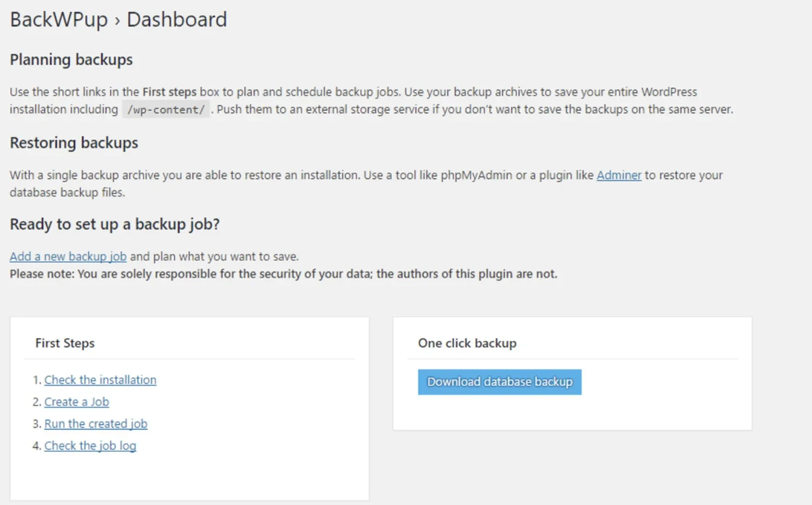812x505 pixels.
Task: Click the "and plan what you want to save" text
Action: click(x=214, y=257)
